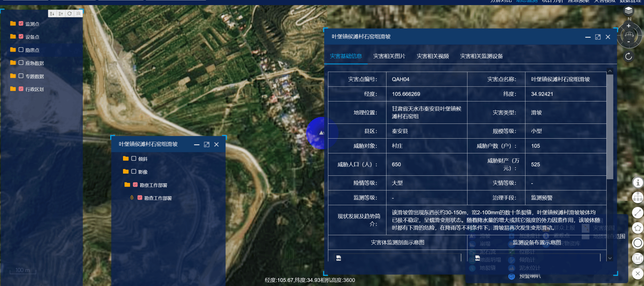Open the layer search icon in tree toolbar

pos(78,14)
